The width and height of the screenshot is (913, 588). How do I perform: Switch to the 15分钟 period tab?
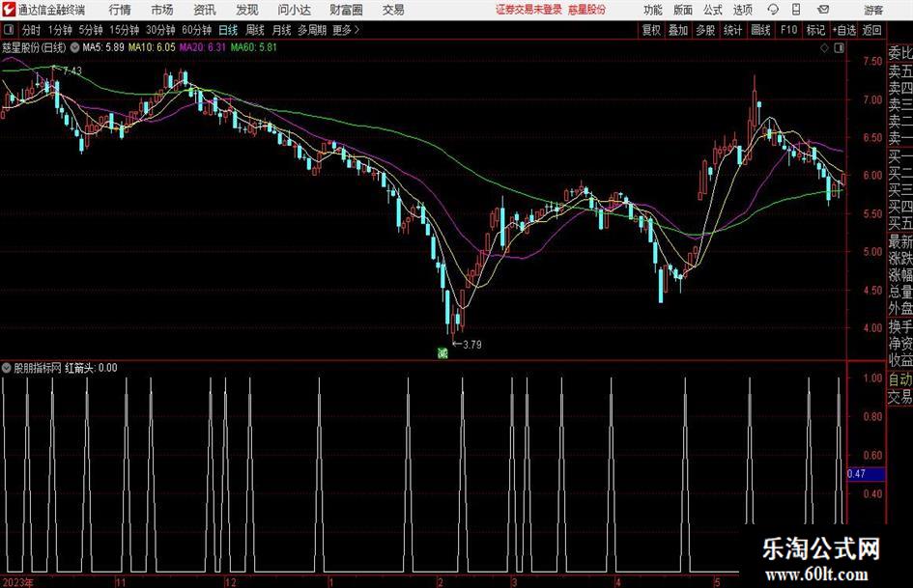coord(125,30)
